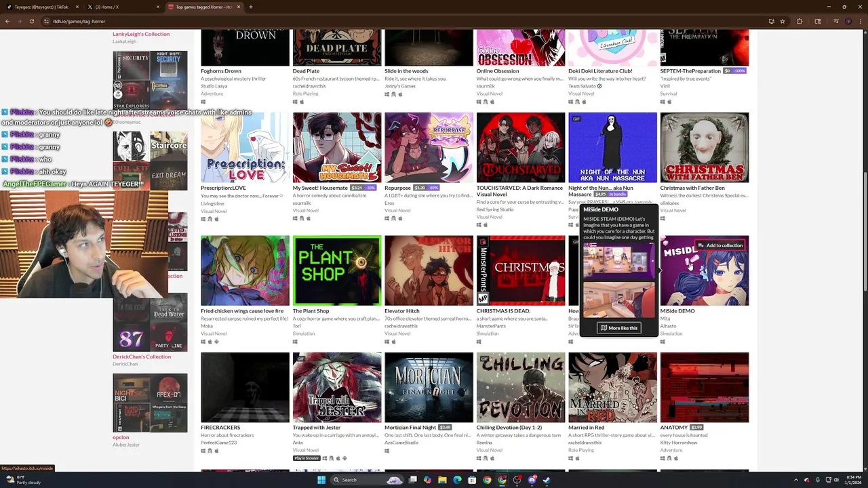
Task: Open Kitty Horrorshow author link
Action: [679, 443]
